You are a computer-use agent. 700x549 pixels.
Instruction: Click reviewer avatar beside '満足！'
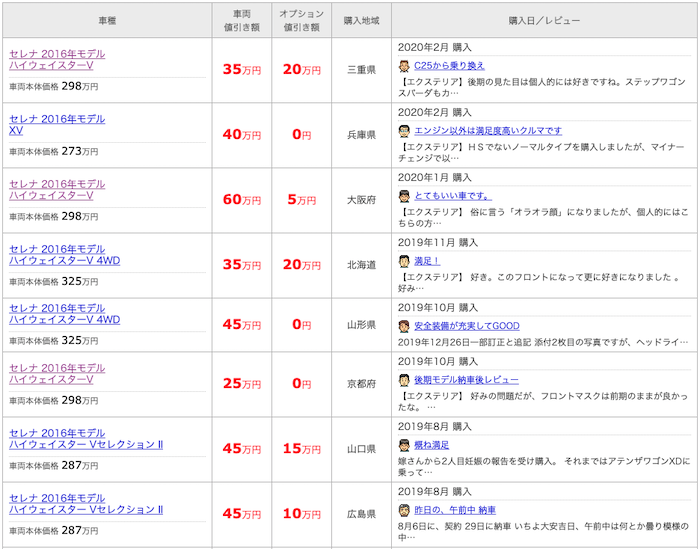click(x=404, y=261)
